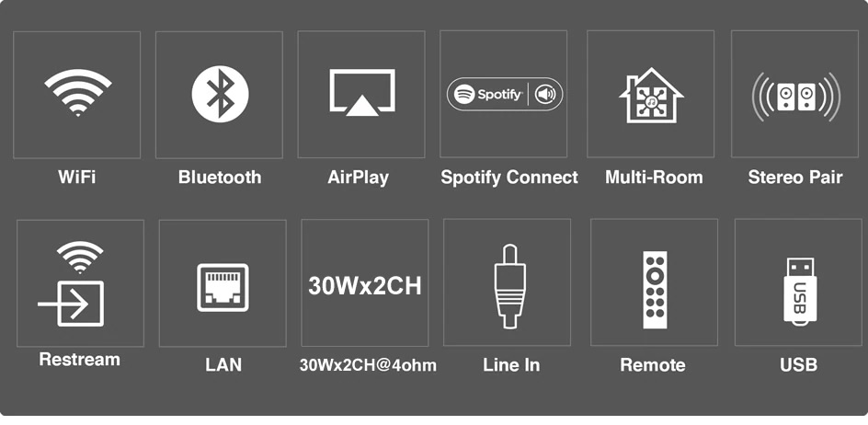
Task: Click the USB flash drive icon
Action: pos(800,291)
